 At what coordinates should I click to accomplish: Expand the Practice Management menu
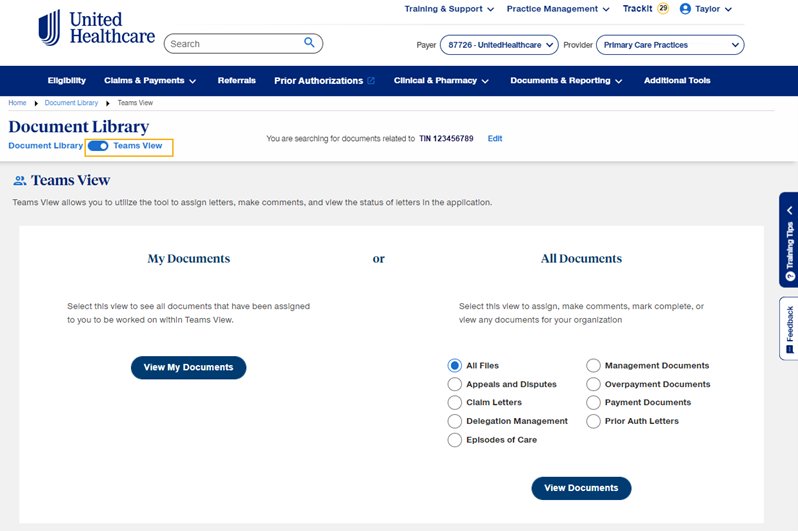[558, 9]
